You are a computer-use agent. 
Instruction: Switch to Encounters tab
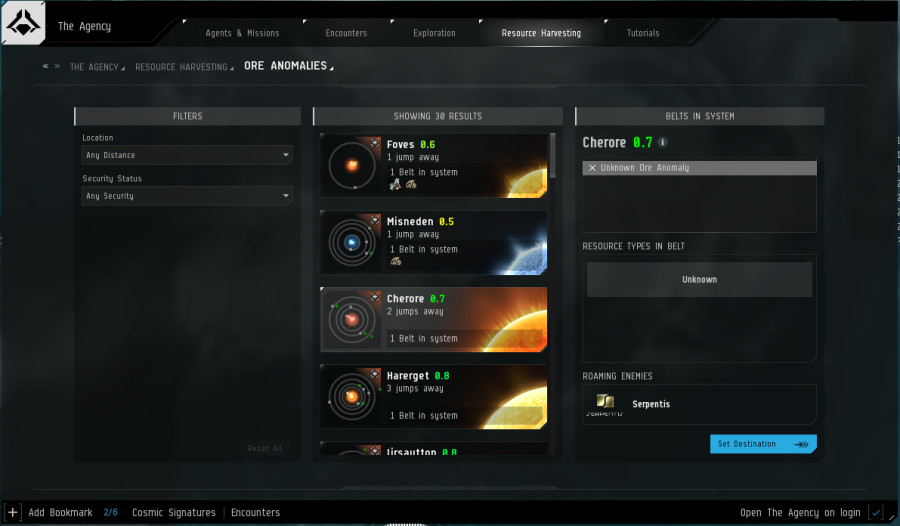[x=346, y=33]
